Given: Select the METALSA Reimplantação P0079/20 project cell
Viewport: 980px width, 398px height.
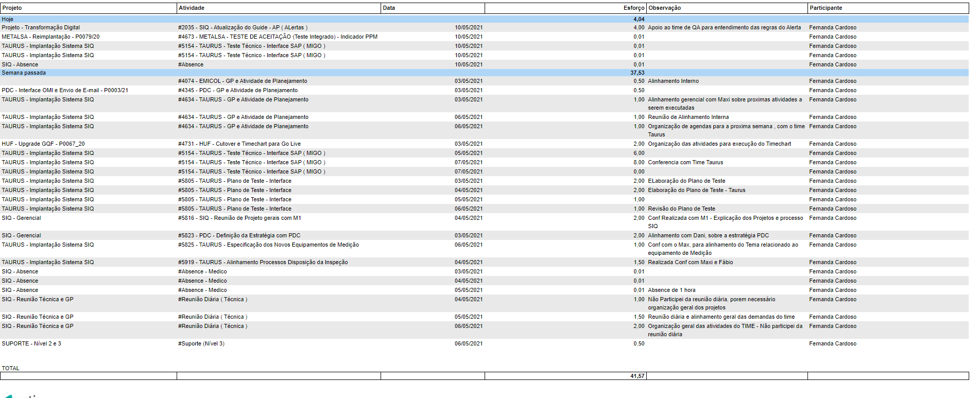Looking at the screenshot, I should [50, 37].
